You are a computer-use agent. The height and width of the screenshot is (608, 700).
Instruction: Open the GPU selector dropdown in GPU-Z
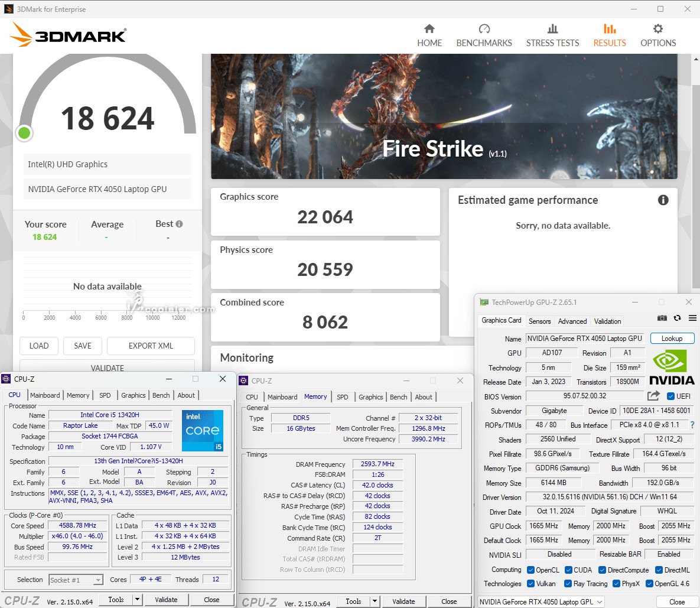541,602
